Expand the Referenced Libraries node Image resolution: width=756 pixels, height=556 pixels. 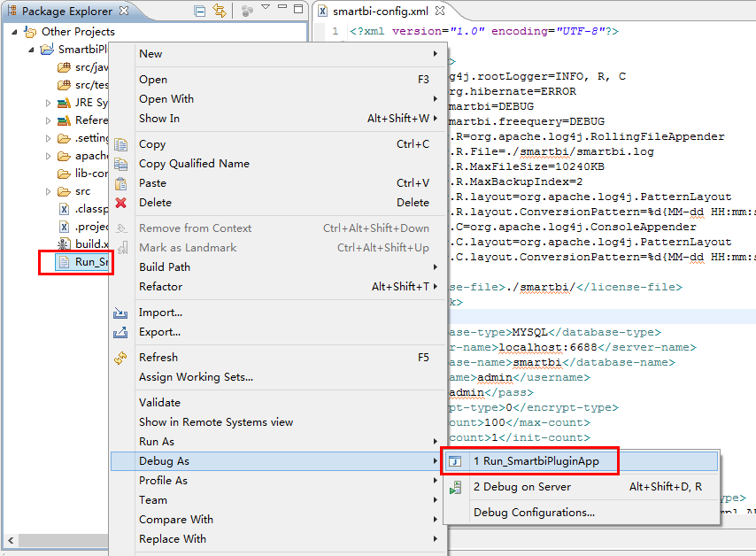pos(48,120)
